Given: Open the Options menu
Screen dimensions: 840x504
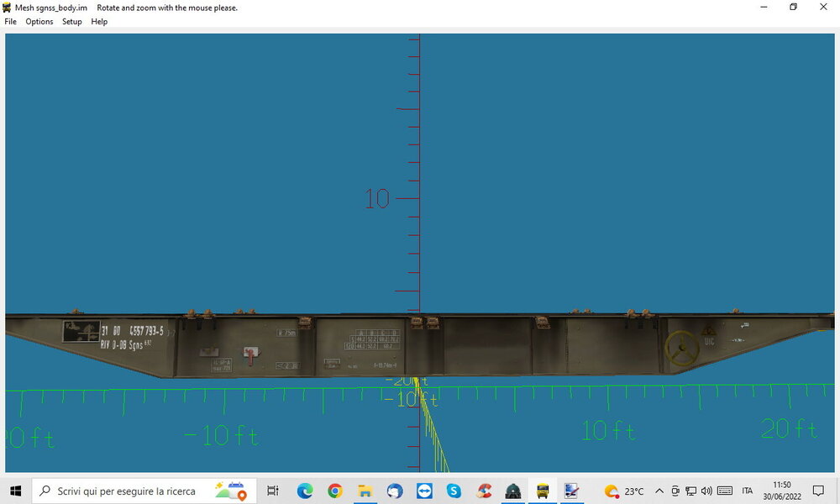Looking at the screenshot, I should tap(39, 22).
